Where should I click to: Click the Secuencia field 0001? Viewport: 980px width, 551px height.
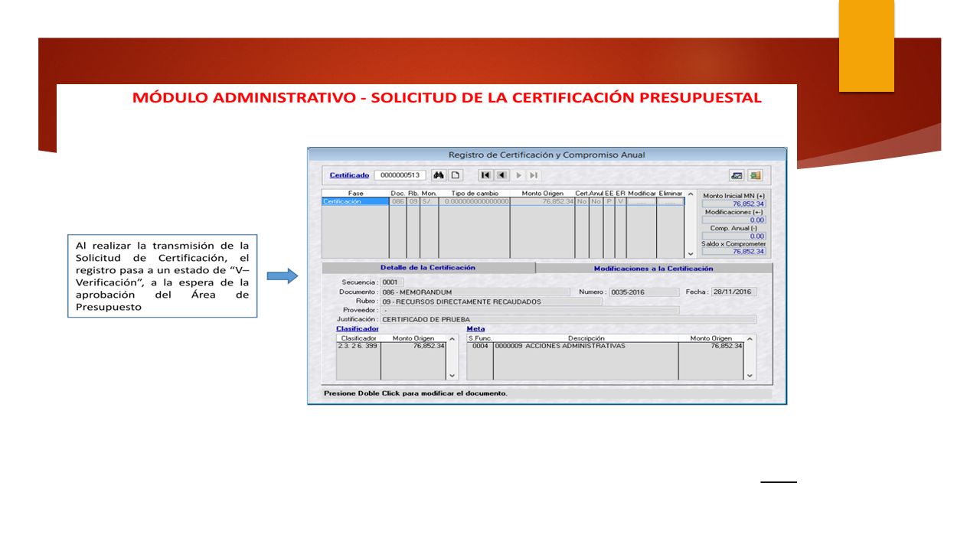click(x=392, y=282)
